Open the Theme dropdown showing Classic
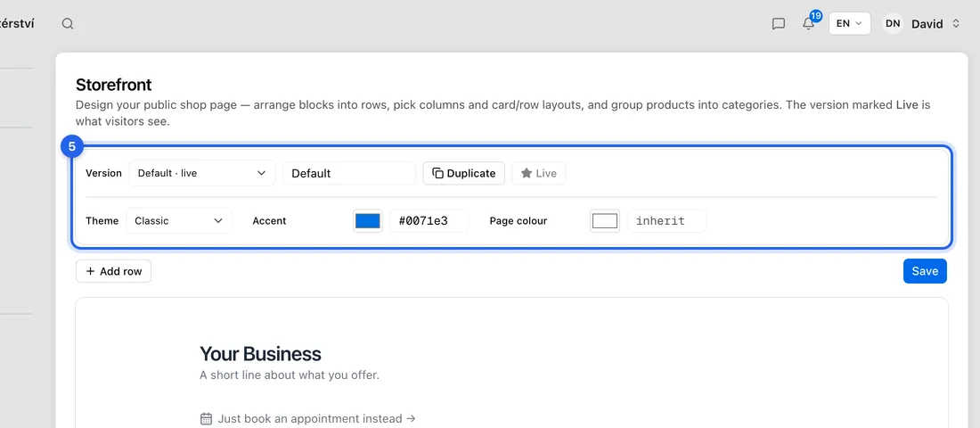Image resolution: width=980 pixels, height=428 pixels. click(179, 221)
